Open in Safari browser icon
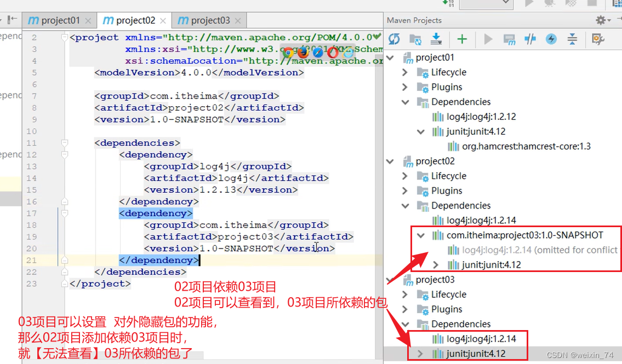The height and width of the screenshot is (364, 622). [x=318, y=53]
